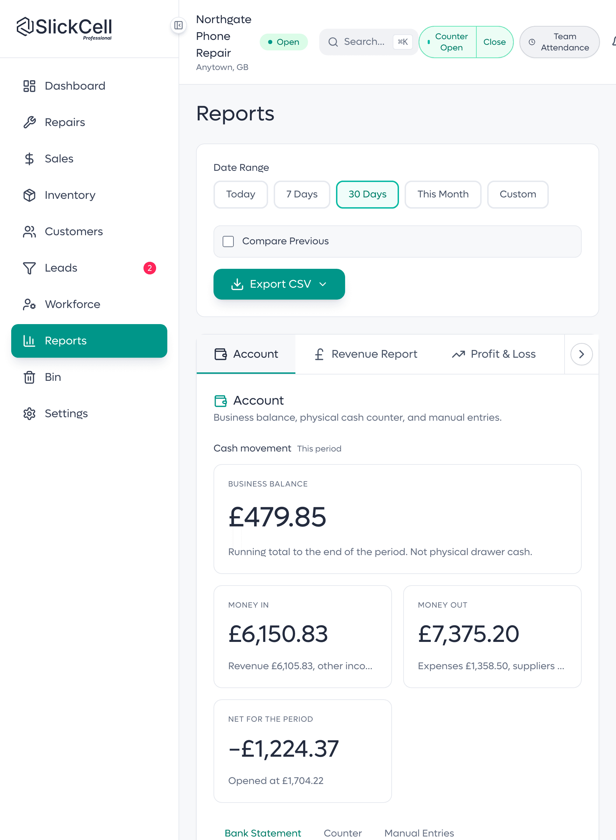The width and height of the screenshot is (616, 840).
Task: Open Sales via dollar icon
Action: point(29,159)
